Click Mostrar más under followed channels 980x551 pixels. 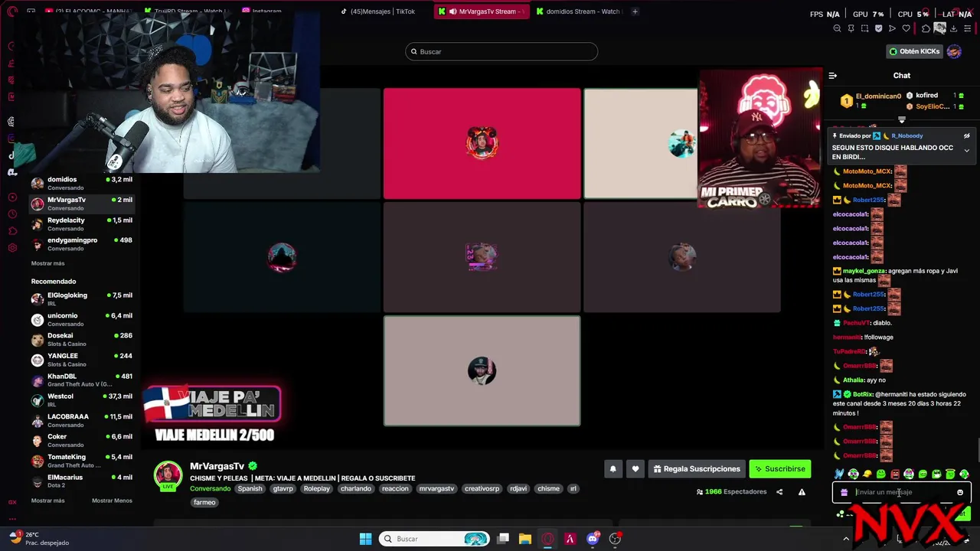pos(47,263)
